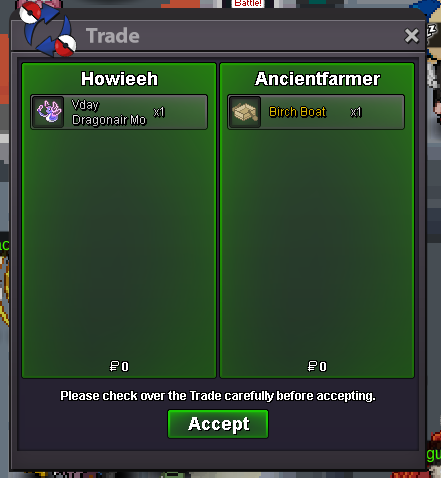The image size is (441, 478).
Task: Click the x1 quantity beside Birch Boat
Action: tap(356, 112)
